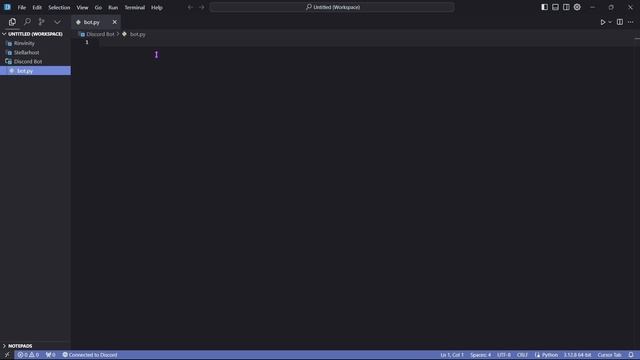640x360 pixels.
Task: Show more activity views chevron
Action: (57, 22)
